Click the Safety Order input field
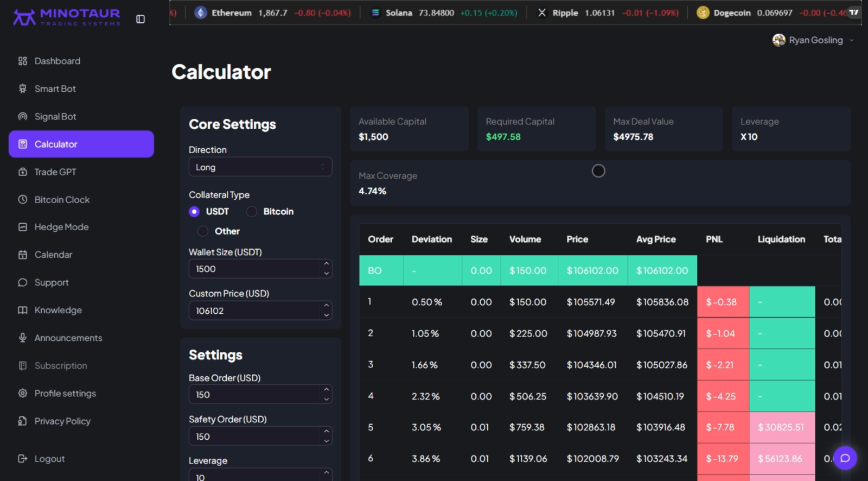The height and width of the screenshot is (481, 868). pos(260,436)
